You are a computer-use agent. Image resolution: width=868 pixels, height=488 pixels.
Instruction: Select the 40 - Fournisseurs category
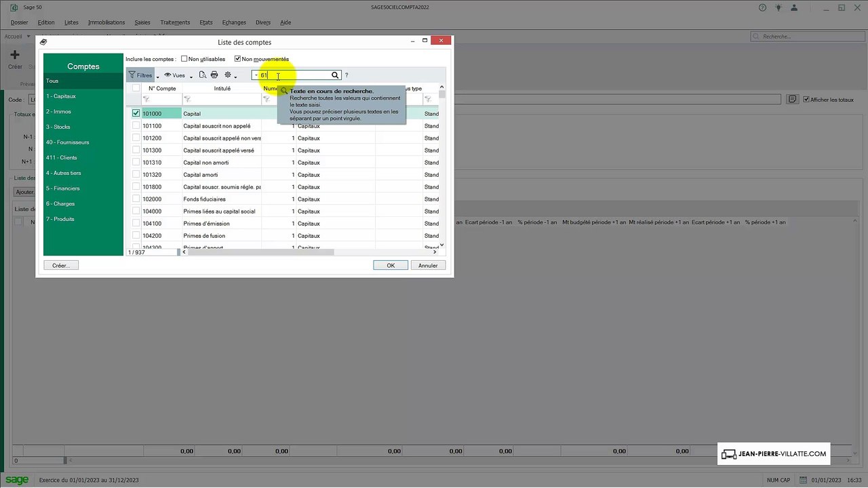pos(83,142)
